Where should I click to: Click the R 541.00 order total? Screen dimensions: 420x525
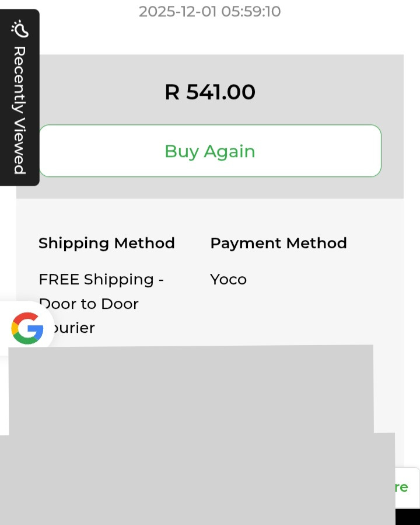tap(210, 92)
